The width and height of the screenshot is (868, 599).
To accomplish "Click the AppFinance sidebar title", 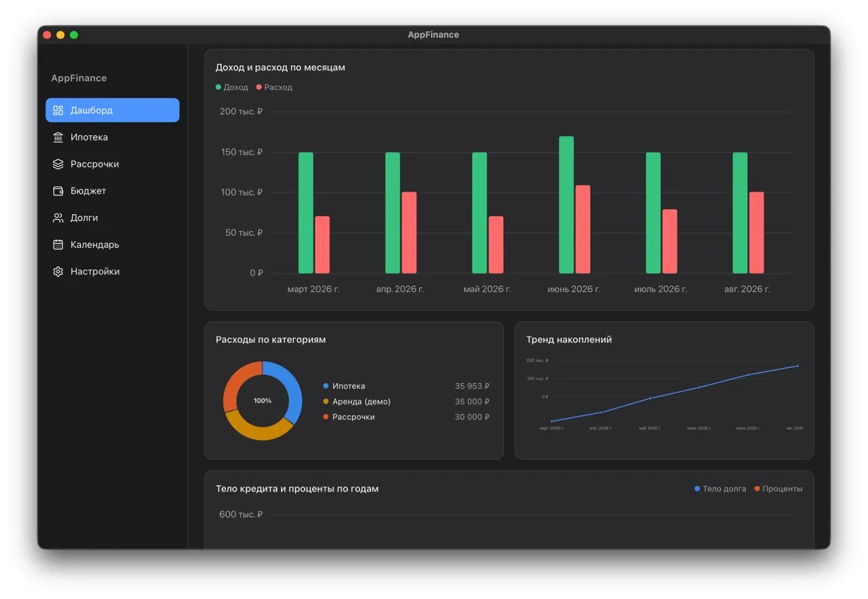I will click(x=79, y=78).
